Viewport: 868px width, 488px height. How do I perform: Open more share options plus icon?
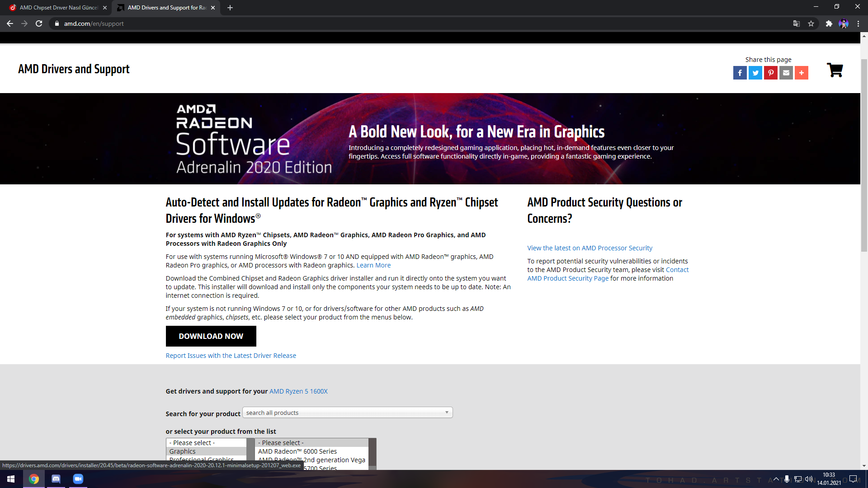click(801, 73)
